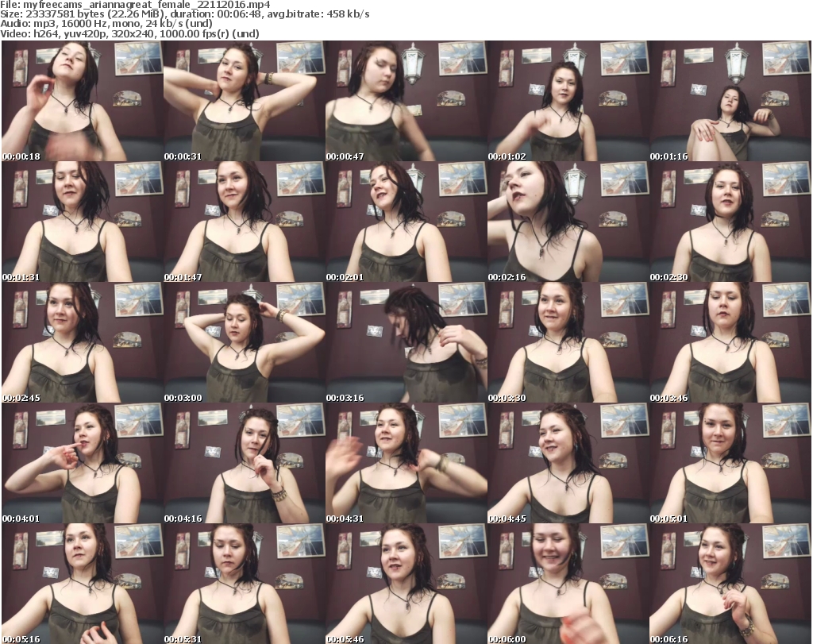This screenshot has height=644, width=813.
Task: Select the thumbnail timestamped 00:00:31
Action: click(x=245, y=101)
